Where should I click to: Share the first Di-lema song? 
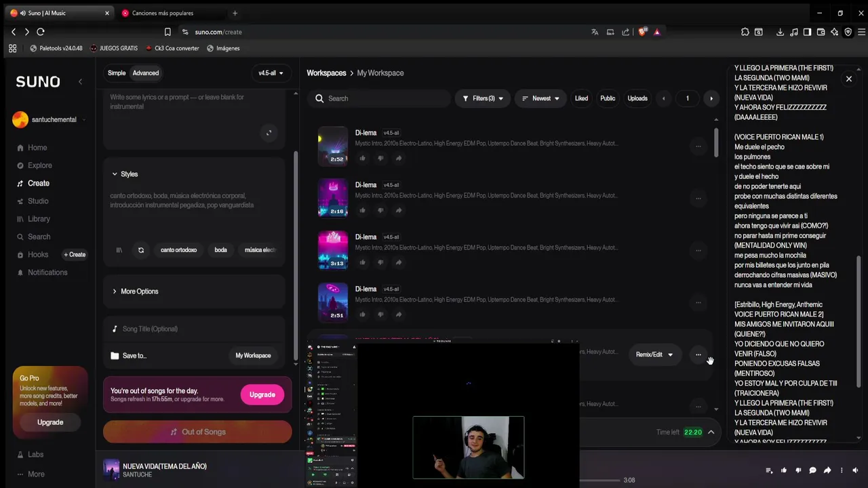pyautogui.click(x=398, y=158)
